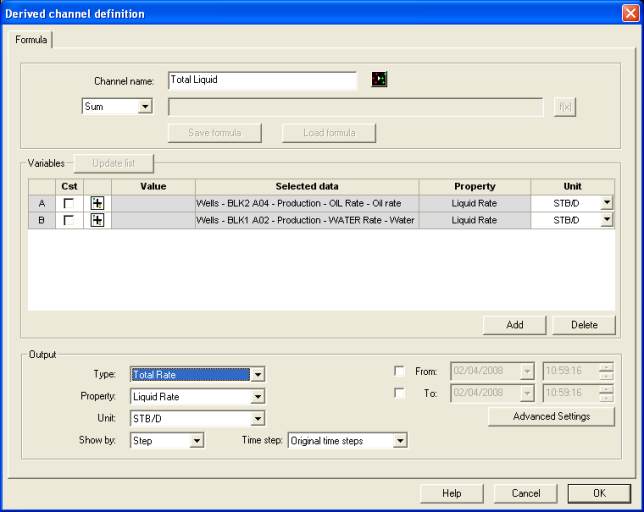Click the f(x) formula button
Viewport: 644px width, 512px height.
click(x=565, y=107)
